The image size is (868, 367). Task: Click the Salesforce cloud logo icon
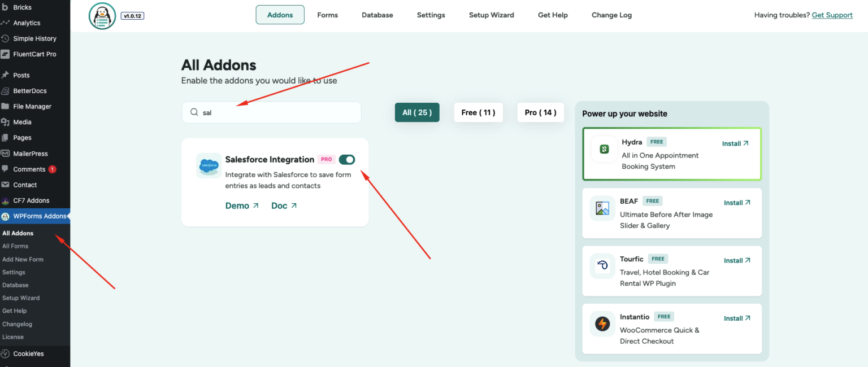pos(209,166)
